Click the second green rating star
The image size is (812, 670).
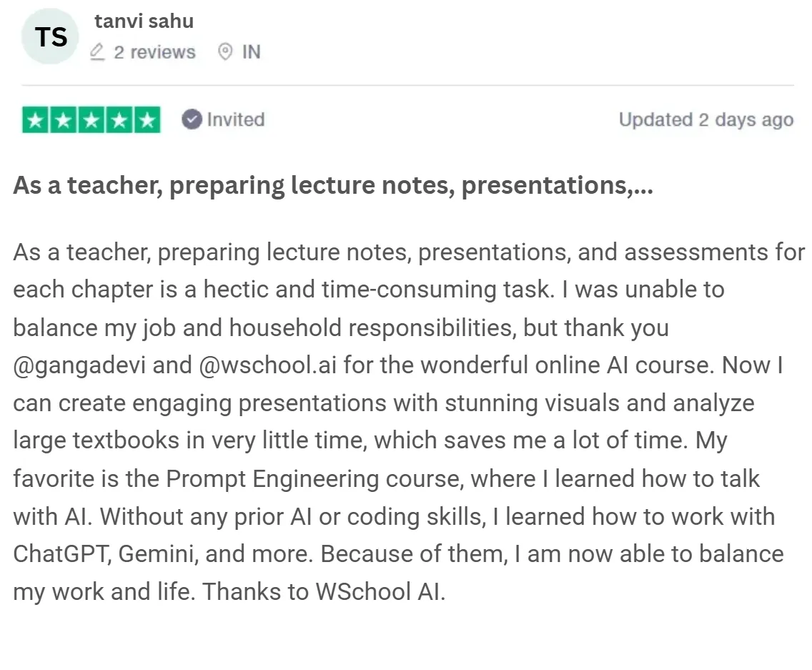pyautogui.click(x=64, y=120)
